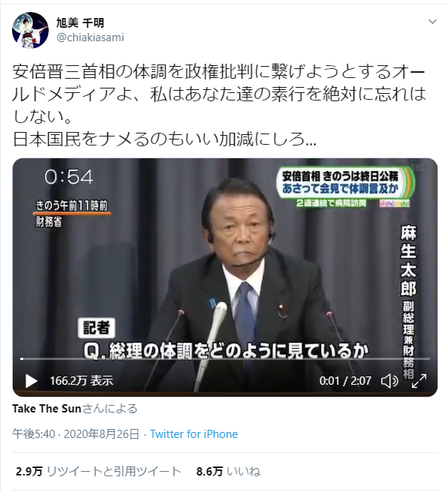The width and height of the screenshot is (448, 492).
Task: Open tweet options chevron menu
Action: tap(433, 22)
